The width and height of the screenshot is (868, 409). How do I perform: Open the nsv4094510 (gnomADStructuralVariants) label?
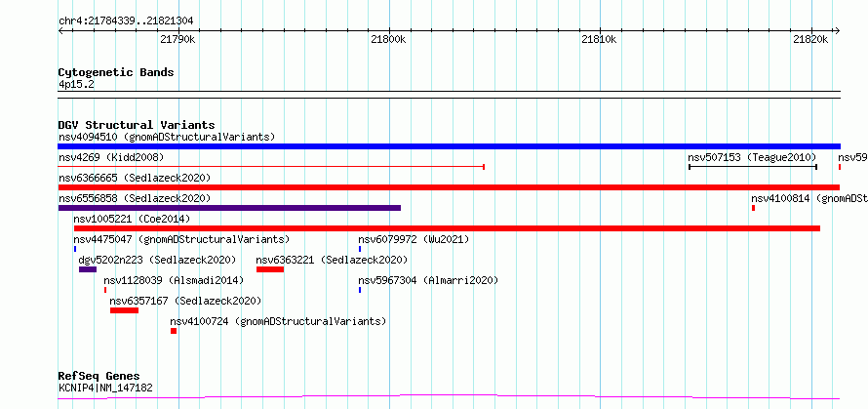(167, 137)
